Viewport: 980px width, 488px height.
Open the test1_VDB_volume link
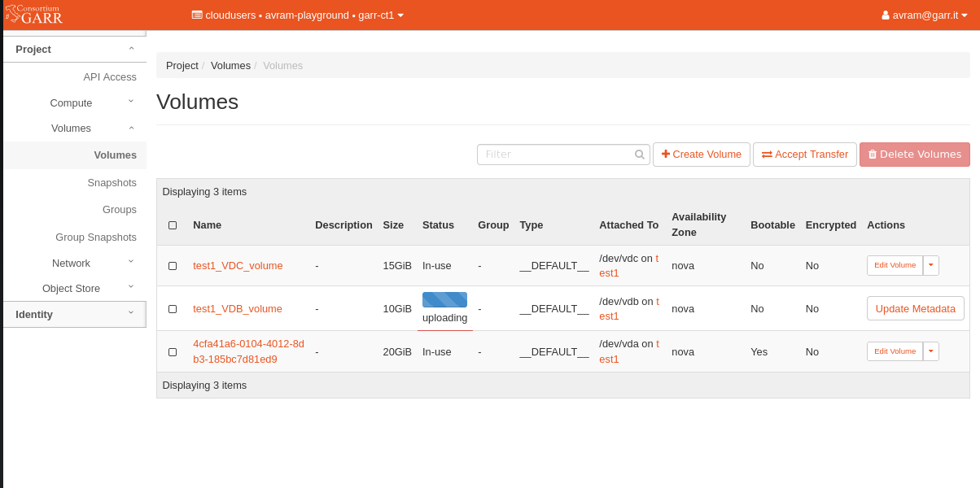coord(238,309)
